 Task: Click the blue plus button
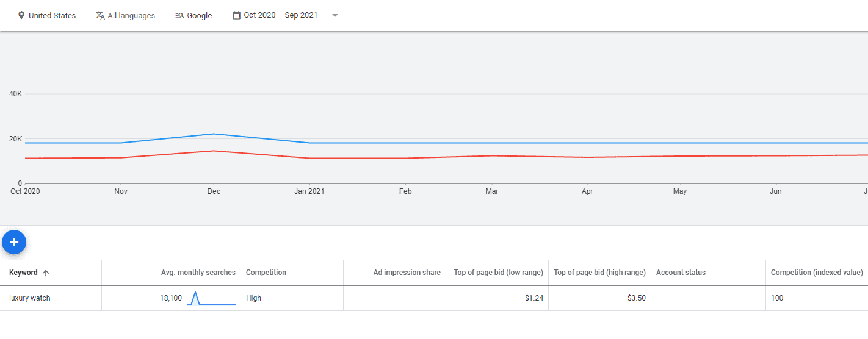[x=14, y=242]
